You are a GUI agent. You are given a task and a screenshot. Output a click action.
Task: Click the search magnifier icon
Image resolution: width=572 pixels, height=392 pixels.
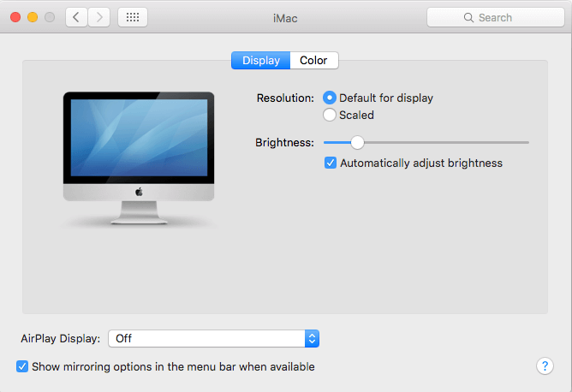(468, 17)
